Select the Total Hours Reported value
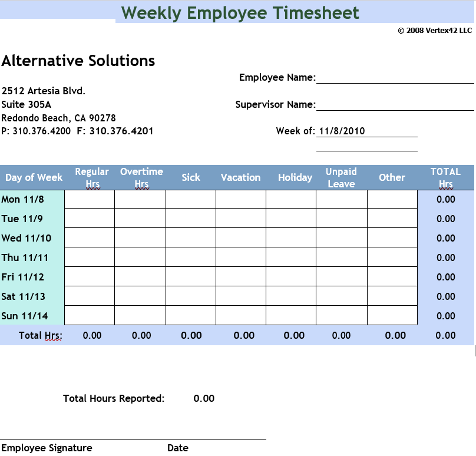Screen dimensions: 476x456 (204, 398)
